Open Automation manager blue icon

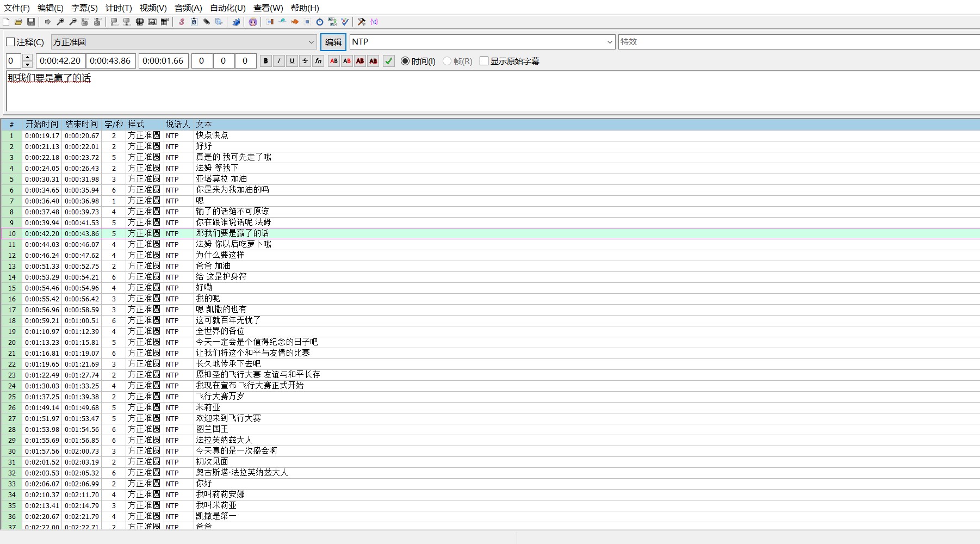236,22
